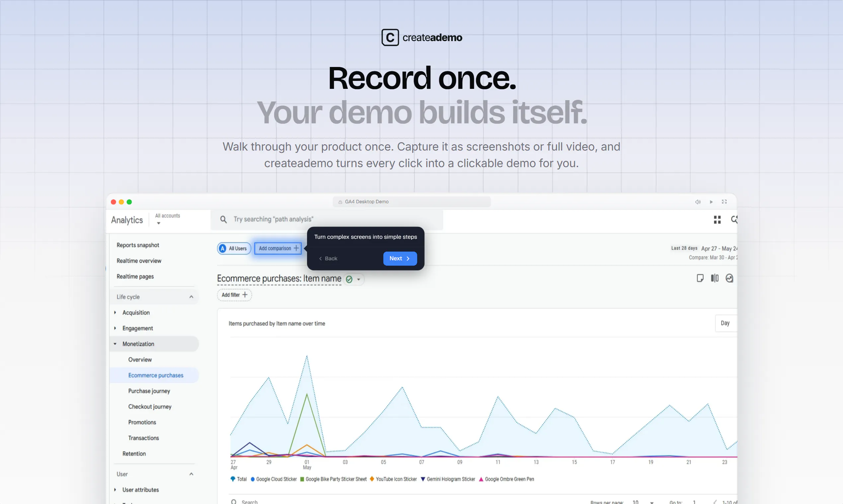Click the sound icon in demo window header
843x504 pixels.
(x=698, y=202)
